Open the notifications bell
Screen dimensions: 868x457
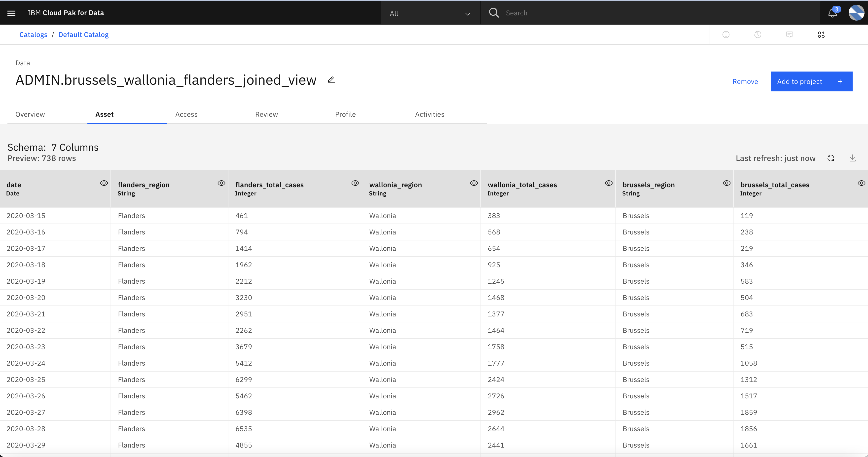coord(832,13)
